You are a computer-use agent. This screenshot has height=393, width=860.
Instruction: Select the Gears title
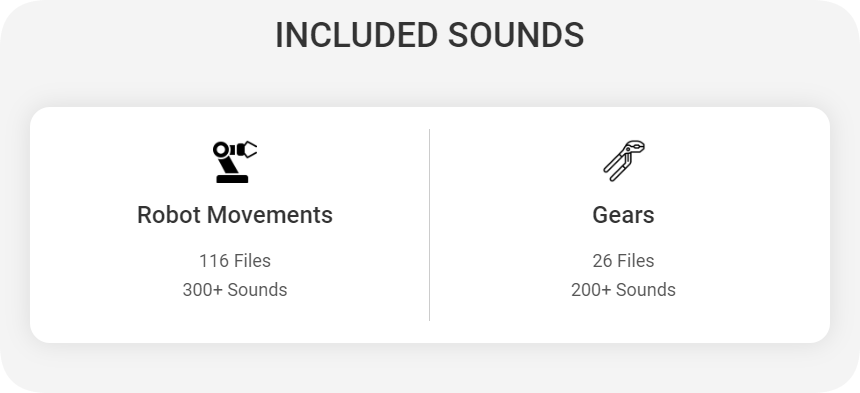coord(623,215)
